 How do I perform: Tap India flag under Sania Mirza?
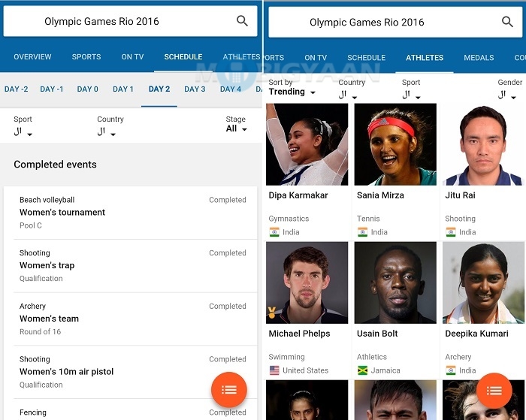pos(362,232)
